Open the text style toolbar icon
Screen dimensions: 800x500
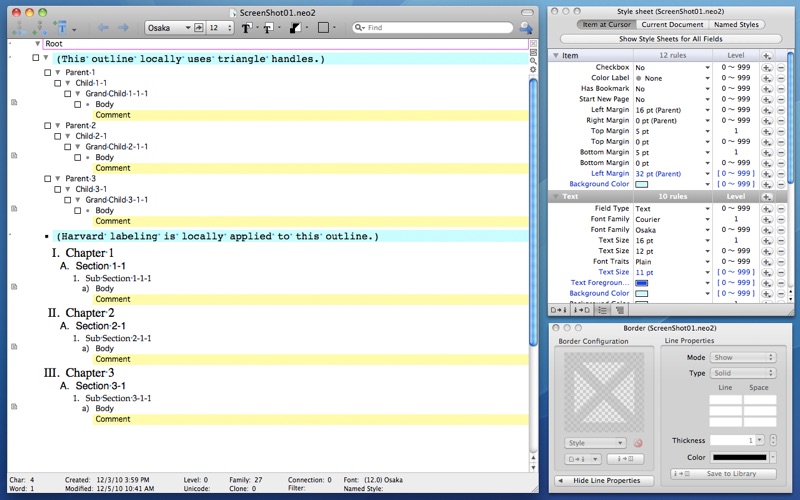pos(247,28)
